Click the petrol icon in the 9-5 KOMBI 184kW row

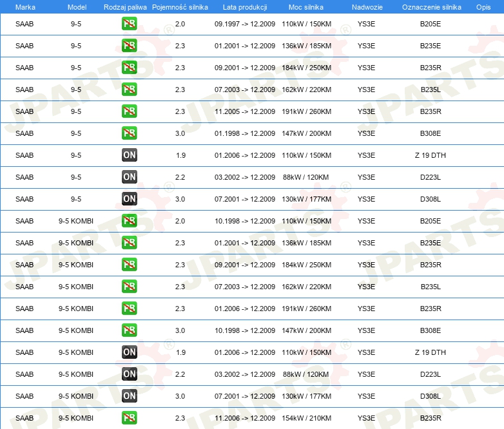[129, 265]
